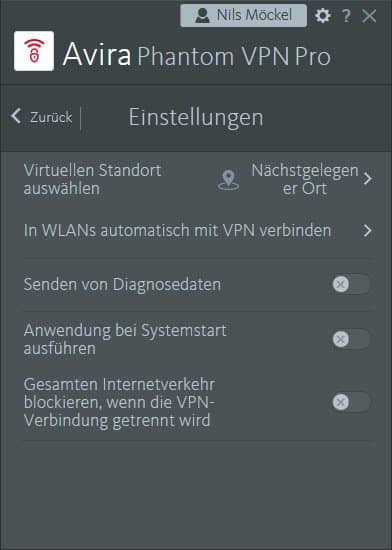Open Nächstgelegener Ort location selector
This screenshot has width=392, height=550.
click(305, 180)
